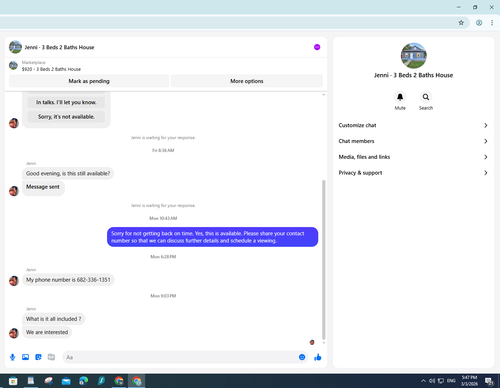The width and height of the screenshot is (500, 388).
Task: Open the large house profile picture
Action: point(413,55)
